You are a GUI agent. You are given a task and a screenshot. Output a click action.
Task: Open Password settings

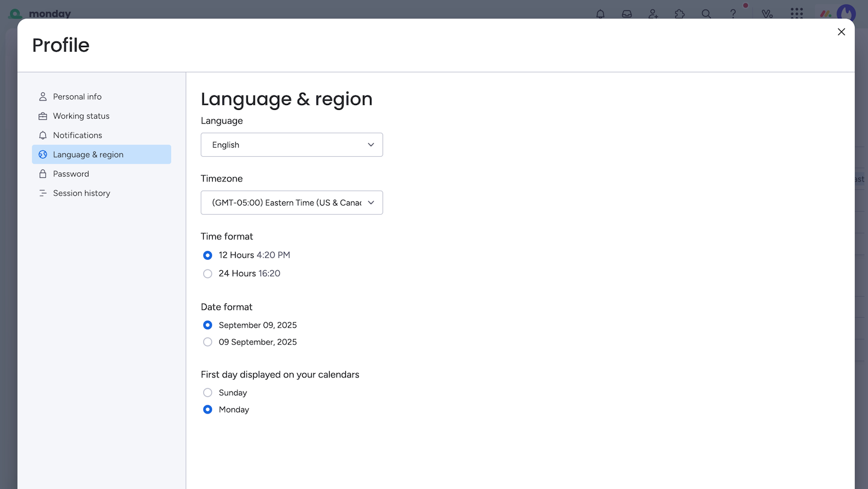point(101,174)
